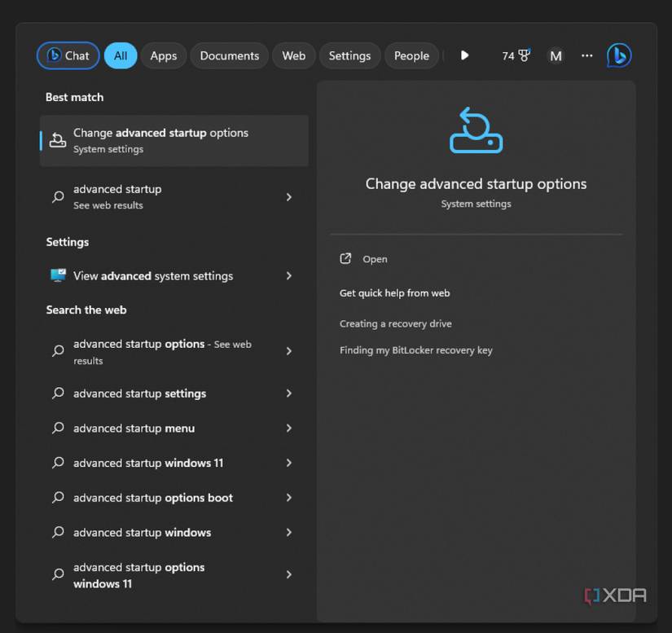Image resolution: width=672 pixels, height=633 pixels.
Task: Click the large recovery icon in preview pane
Action: click(x=476, y=130)
